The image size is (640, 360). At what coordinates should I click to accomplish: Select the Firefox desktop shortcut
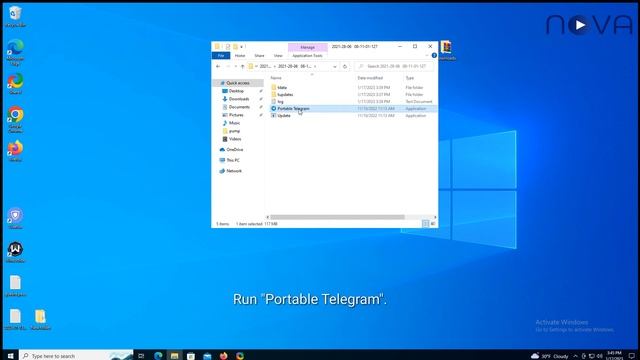tap(16, 151)
